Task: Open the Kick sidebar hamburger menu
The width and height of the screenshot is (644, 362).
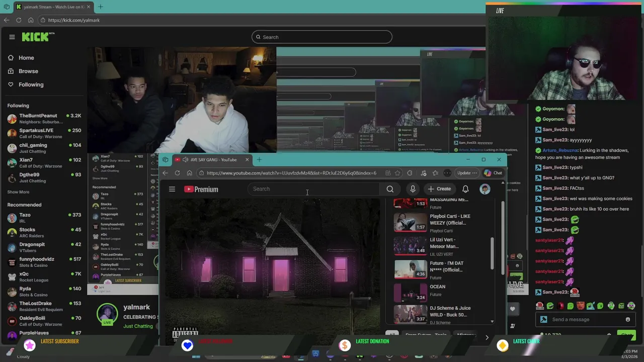Action: pos(12,37)
